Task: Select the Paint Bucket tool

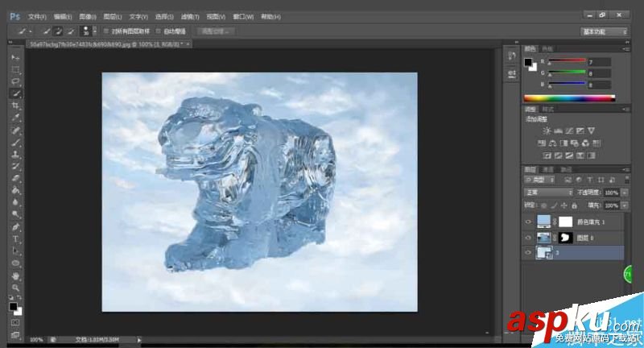Action: [15, 190]
